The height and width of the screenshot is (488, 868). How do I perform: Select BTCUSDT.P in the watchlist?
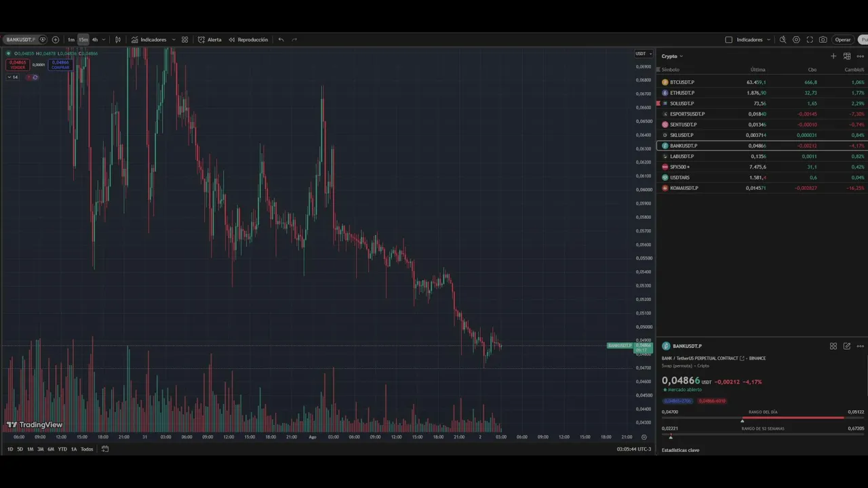[x=762, y=82]
